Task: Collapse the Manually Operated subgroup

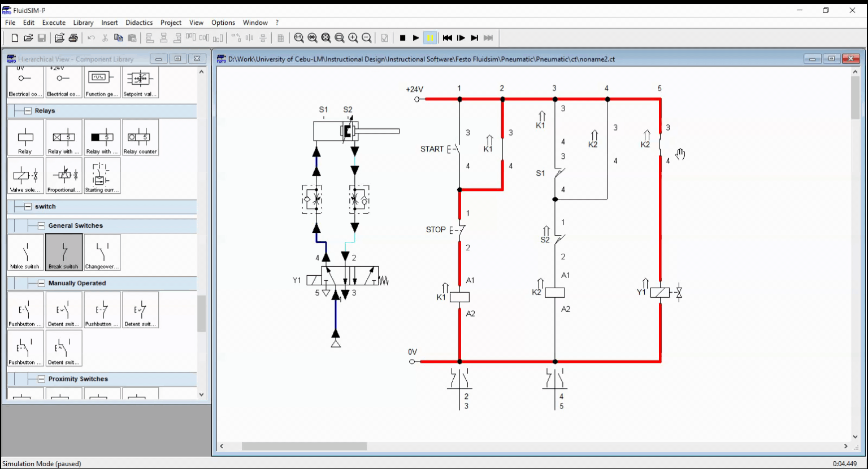Action: (x=41, y=284)
